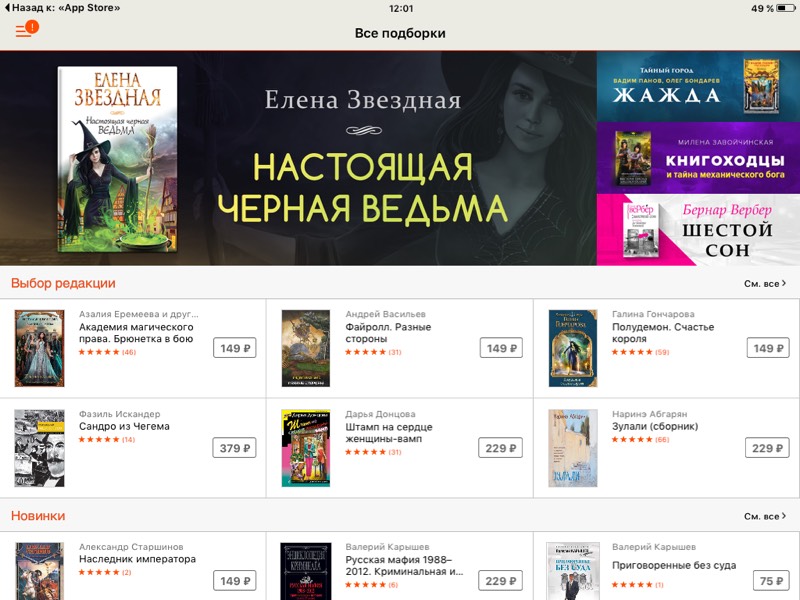Expand Новинки with См. все

click(x=765, y=516)
